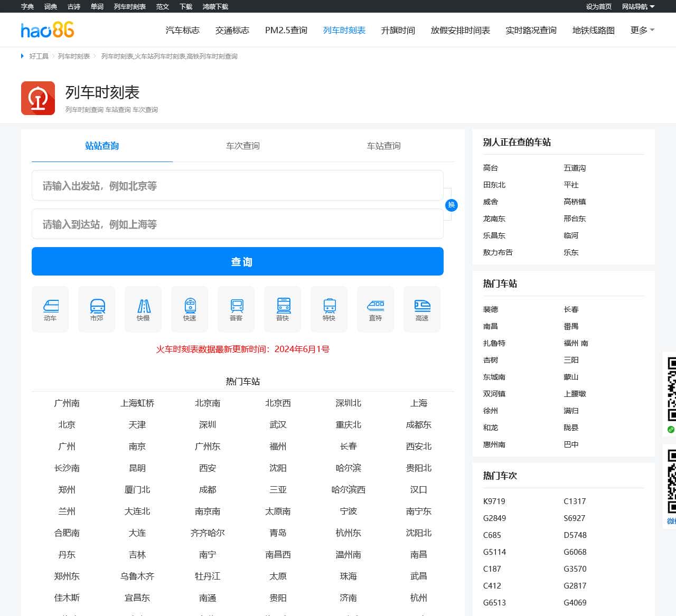Click the 直特 direct express icon
The width and height of the screenshot is (676, 616).
coord(375,309)
